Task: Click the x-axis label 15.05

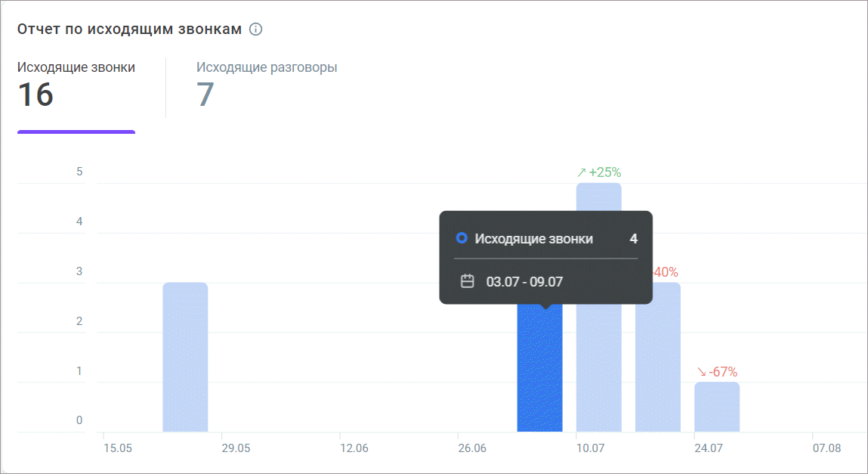Action: pos(118,448)
